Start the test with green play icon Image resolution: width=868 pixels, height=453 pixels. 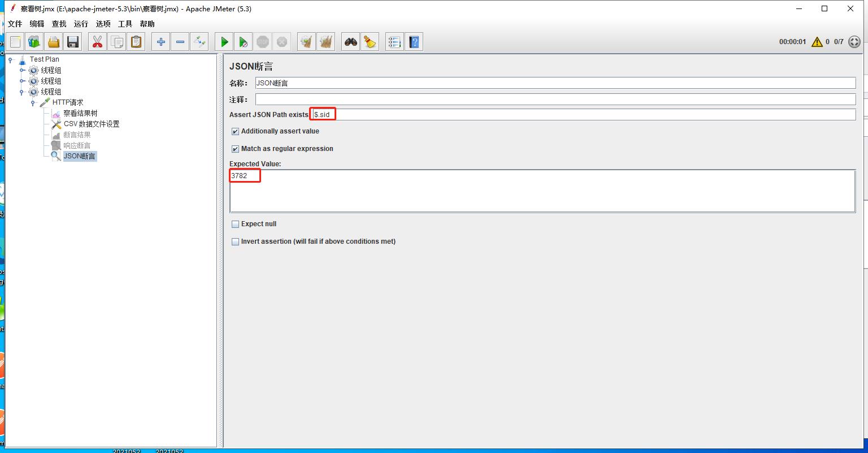click(224, 42)
